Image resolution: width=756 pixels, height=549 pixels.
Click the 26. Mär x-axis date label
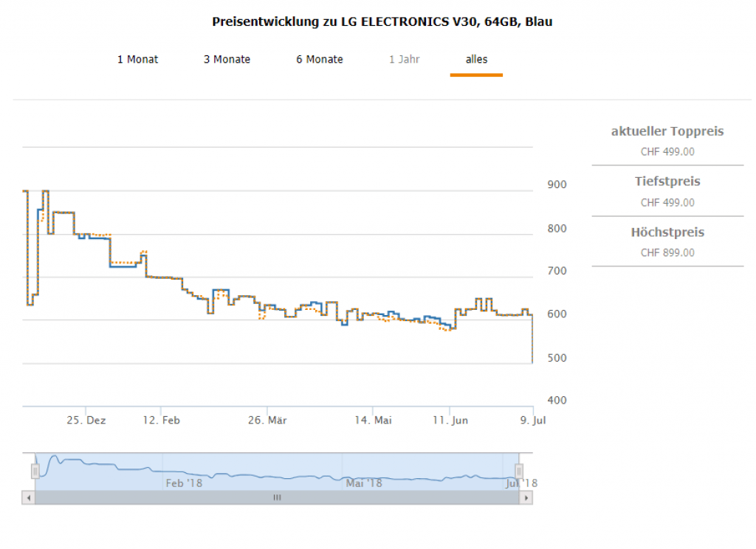pyautogui.click(x=267, y=420)
